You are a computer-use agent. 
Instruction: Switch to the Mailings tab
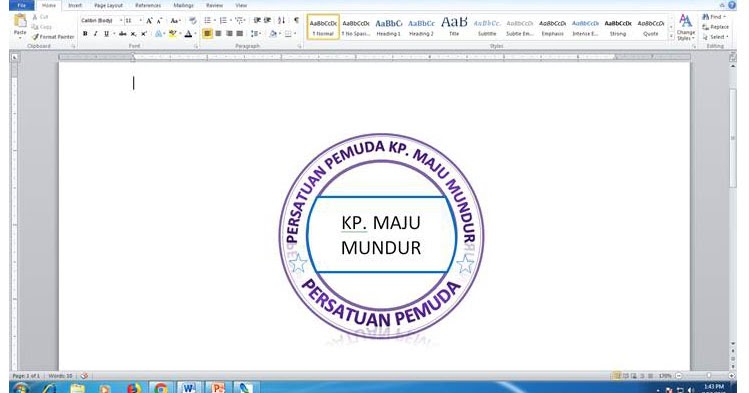[183, 5]
